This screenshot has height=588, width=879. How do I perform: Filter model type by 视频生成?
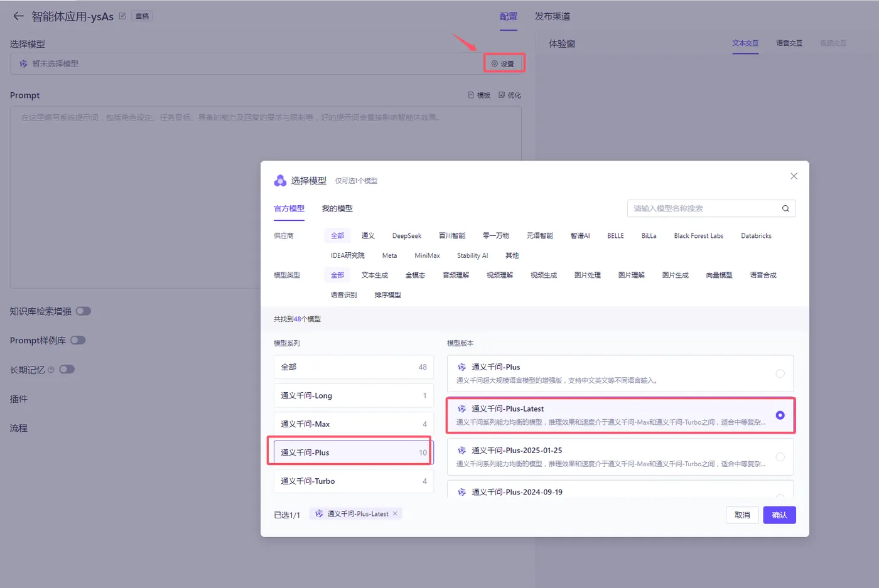point(544,275)
